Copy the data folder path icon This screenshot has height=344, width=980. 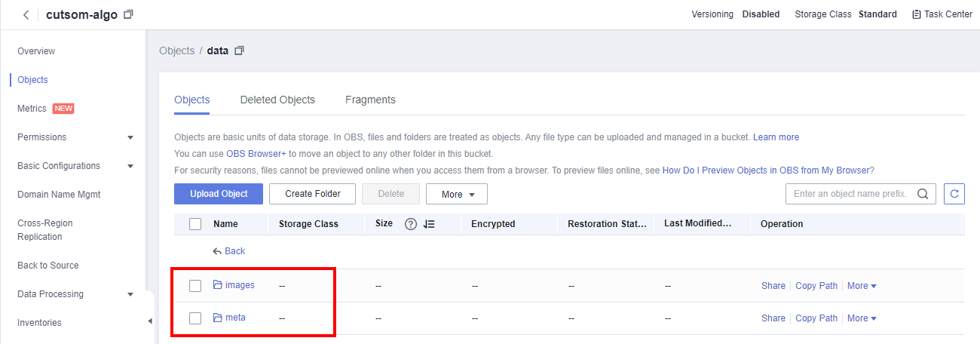(x=240, y=51)
